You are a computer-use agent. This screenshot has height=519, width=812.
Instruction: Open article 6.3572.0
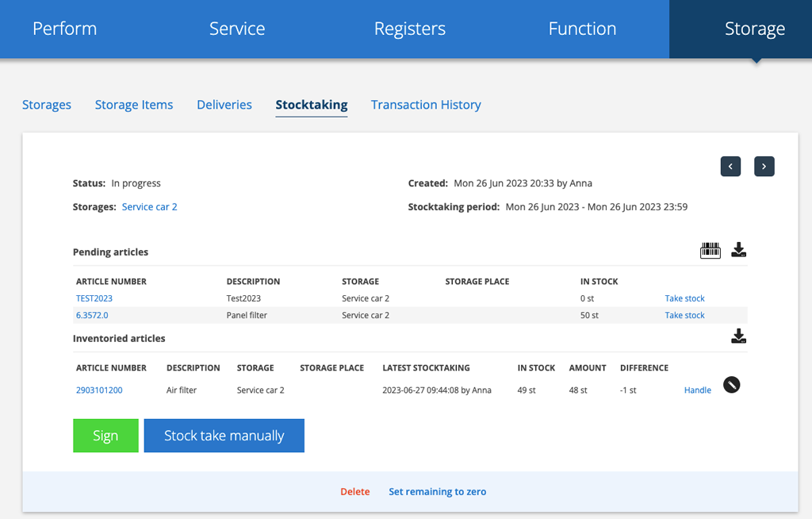point(92,315)
